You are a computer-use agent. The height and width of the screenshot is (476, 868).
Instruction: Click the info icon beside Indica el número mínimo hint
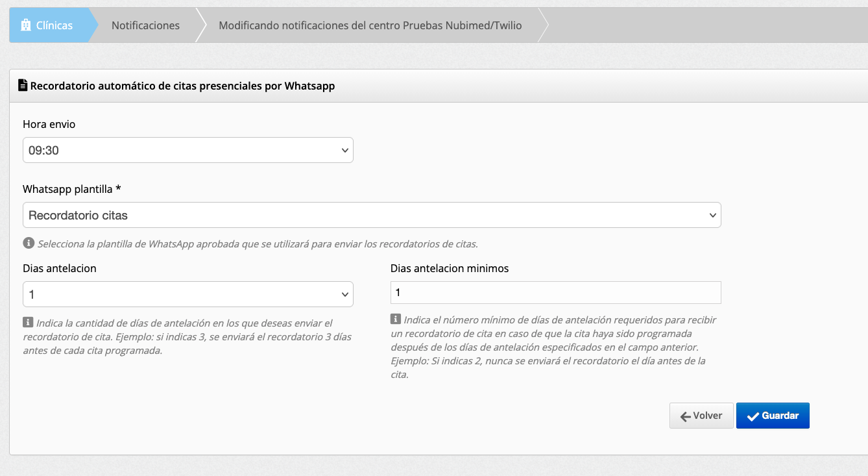click(396, 319)
